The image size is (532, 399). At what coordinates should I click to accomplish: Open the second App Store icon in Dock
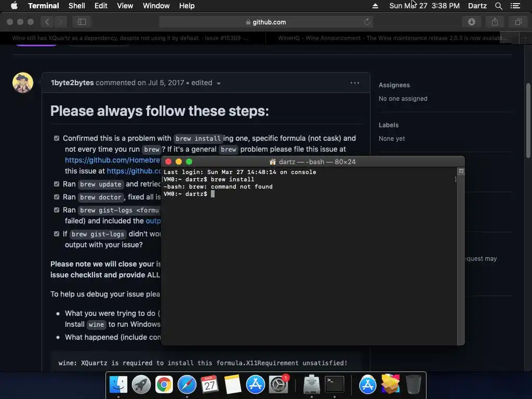point(367,384)
